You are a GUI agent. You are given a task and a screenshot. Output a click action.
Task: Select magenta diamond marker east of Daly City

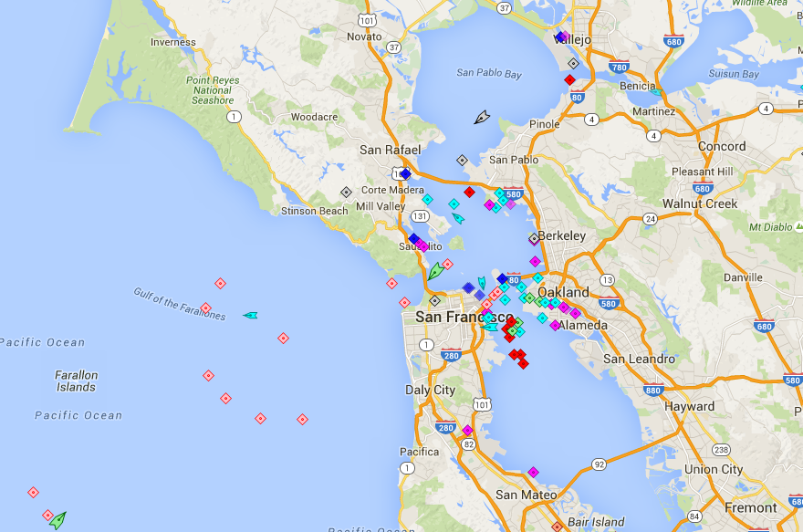tap(467, 430)
